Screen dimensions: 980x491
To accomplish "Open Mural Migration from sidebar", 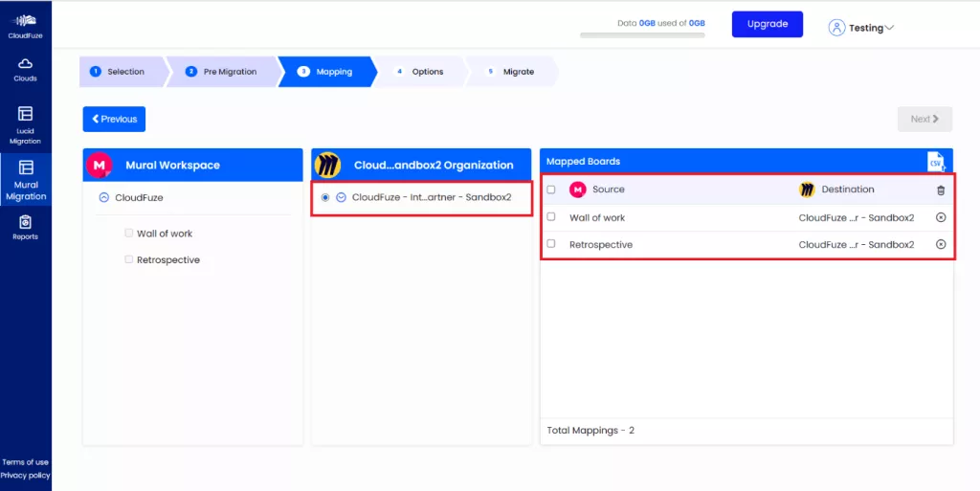I will [x=26, y=180].
